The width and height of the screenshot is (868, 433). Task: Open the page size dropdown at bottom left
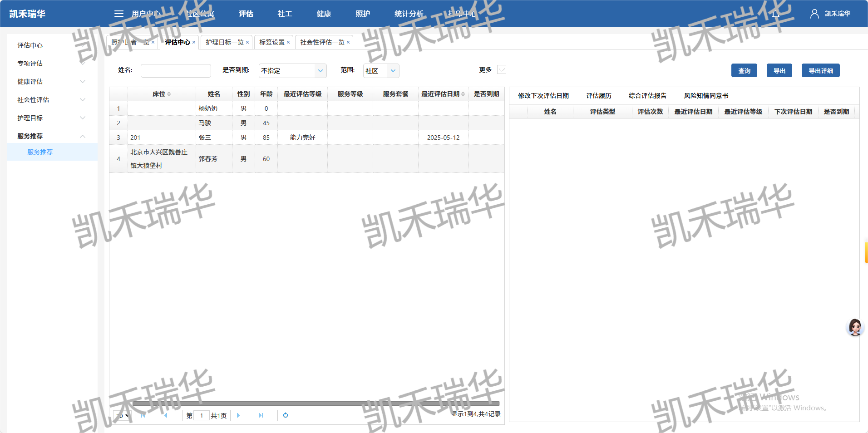point(121,415)
